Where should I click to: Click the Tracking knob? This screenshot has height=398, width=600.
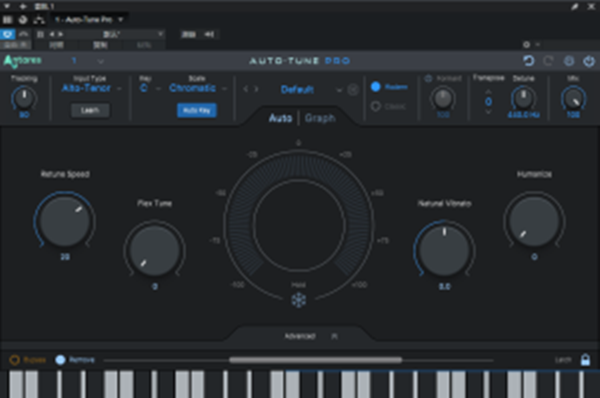pos(24,98)
